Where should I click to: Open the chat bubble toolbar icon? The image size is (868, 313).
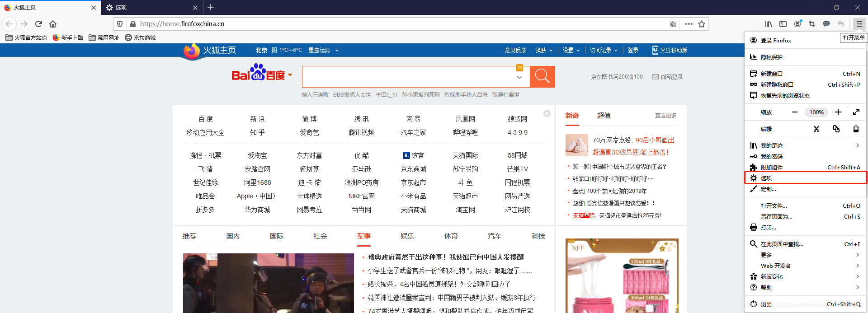pyautogui.click(x=826, y=24)
